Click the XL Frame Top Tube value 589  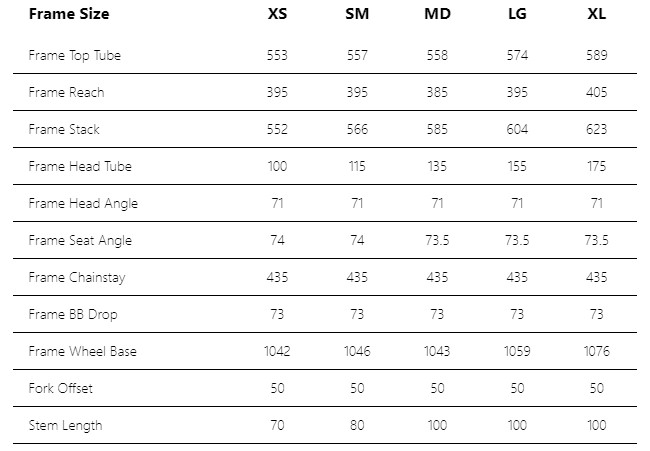597,55
